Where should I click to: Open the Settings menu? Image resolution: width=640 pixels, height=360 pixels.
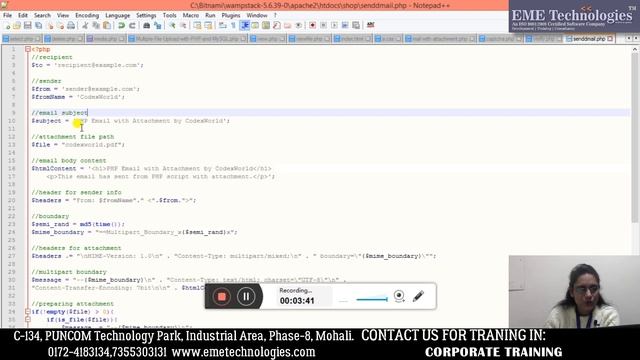(x=146, y=16)
